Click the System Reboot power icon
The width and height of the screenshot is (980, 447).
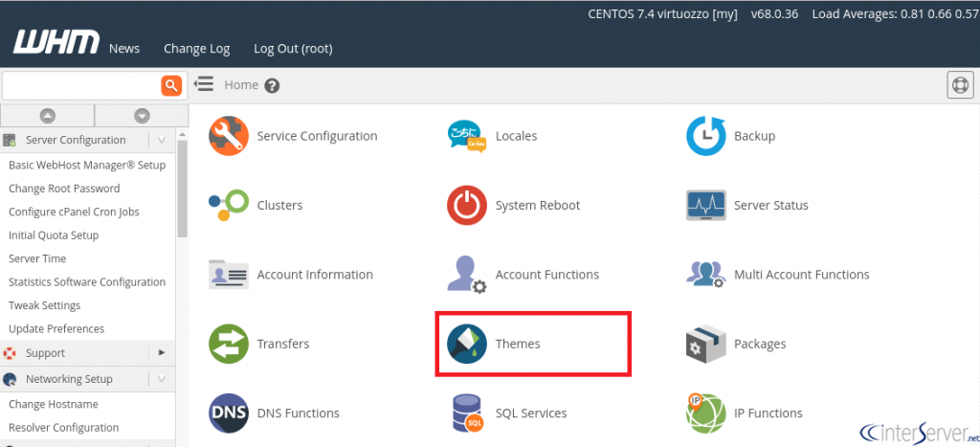pyautogui.click(x=467, y=205)
